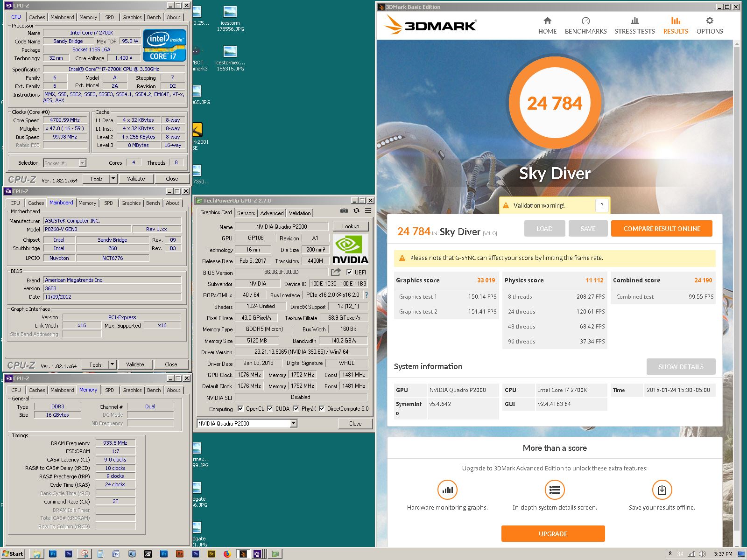Image resolution: width=747 pixels, height=560 pixels.
Task: Select icestorm 178556.JPG desktop icon
Action: tap(230, 19)
